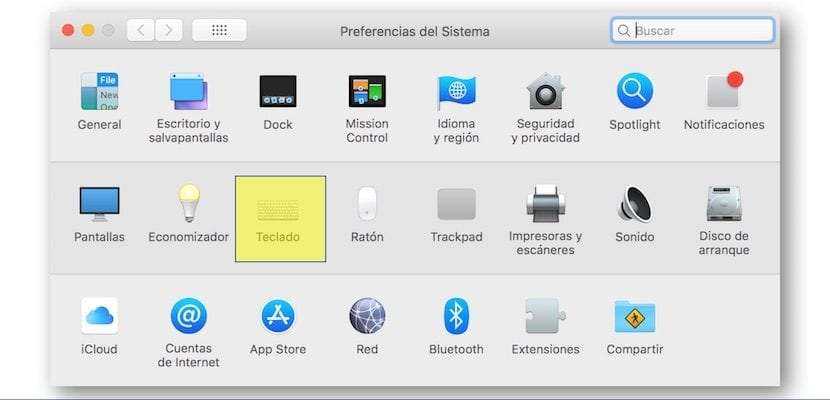Click the back arrow in toolbar
This screenshot has height=400, width=830.
click(x=140, y=30)
